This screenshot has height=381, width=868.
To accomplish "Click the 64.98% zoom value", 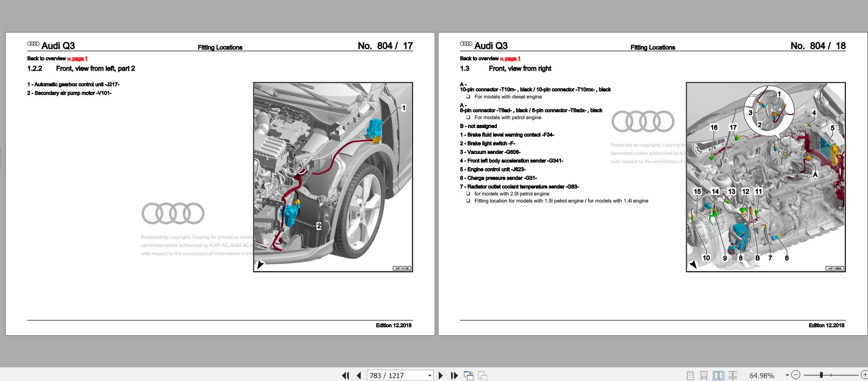I will pyautogui.click(x=762, y=375).
